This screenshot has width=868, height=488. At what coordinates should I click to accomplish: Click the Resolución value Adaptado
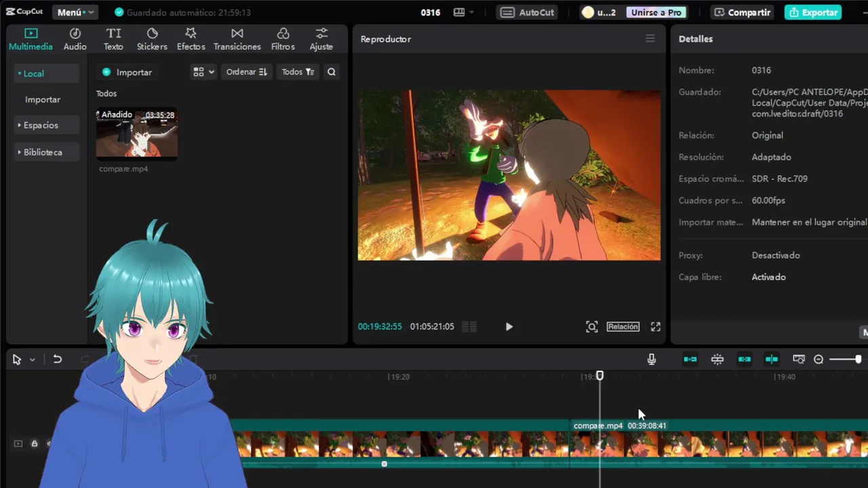click(772, 157)
